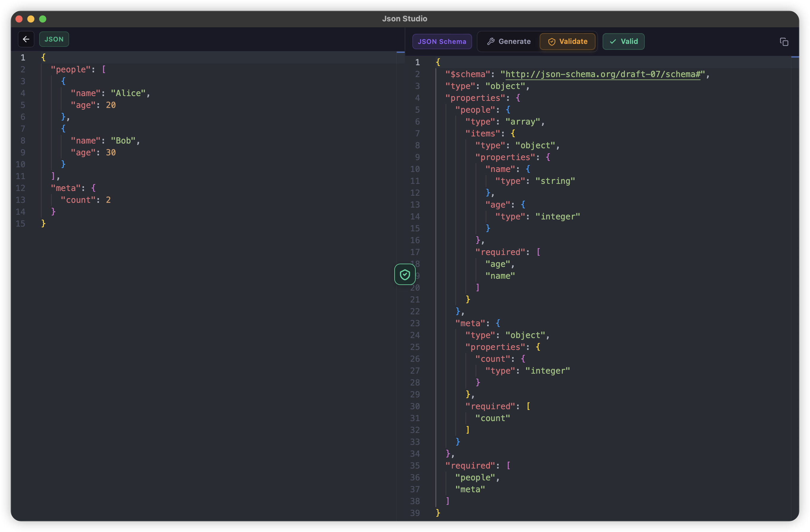
Task: Toggle the Valid status indicator
Action: (x=623, y=42)
